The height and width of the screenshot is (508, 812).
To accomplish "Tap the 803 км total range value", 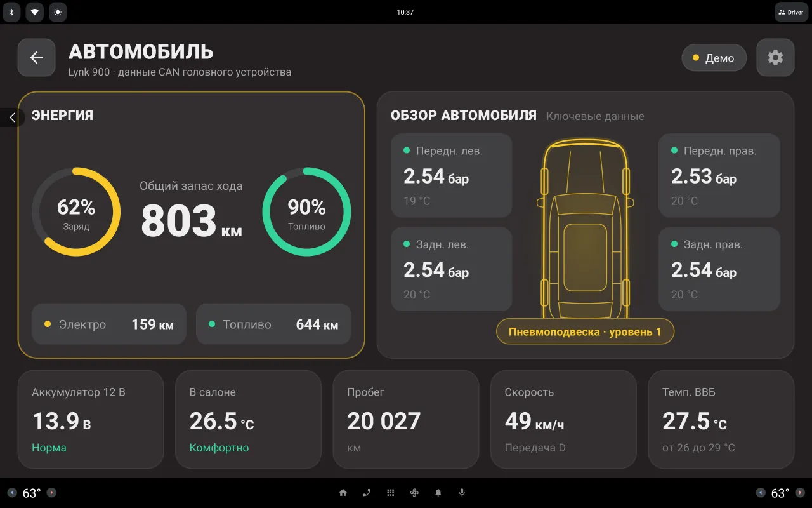I will coord(191,221).
